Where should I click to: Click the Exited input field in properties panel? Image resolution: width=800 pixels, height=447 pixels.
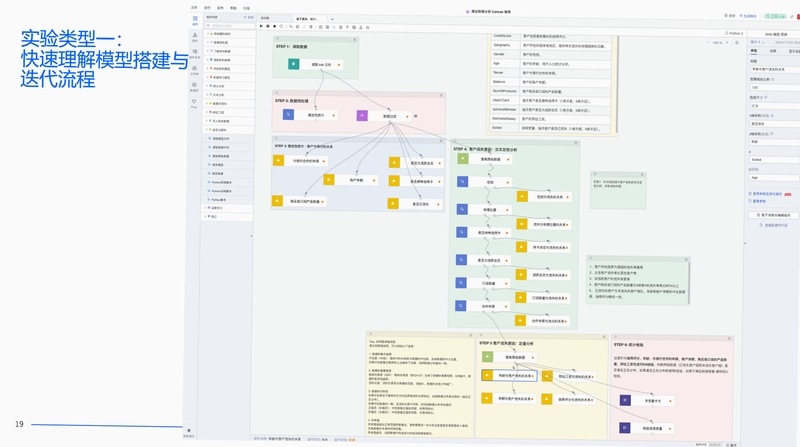coord(775,160)
